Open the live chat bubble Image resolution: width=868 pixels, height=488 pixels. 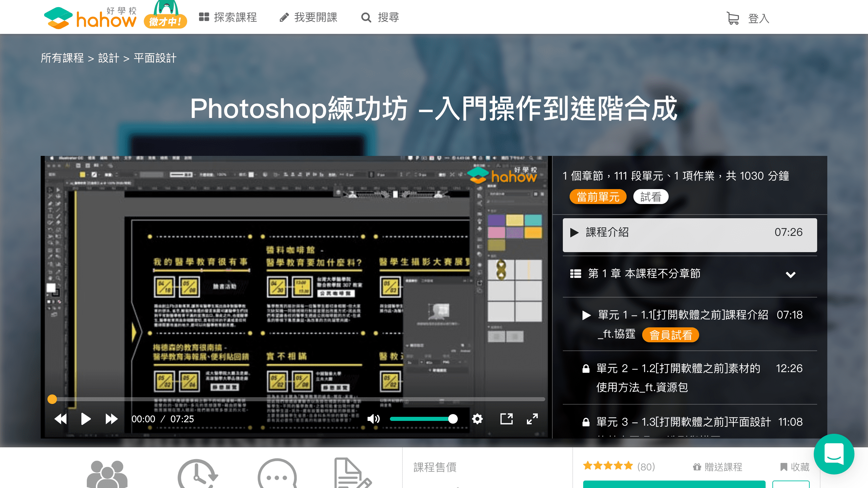click(834, 454)
